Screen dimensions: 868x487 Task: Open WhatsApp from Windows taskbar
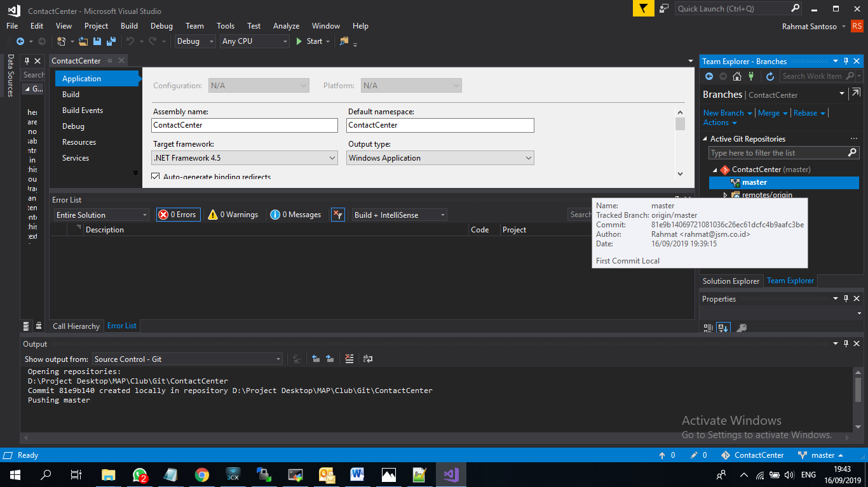coord(140,474)
